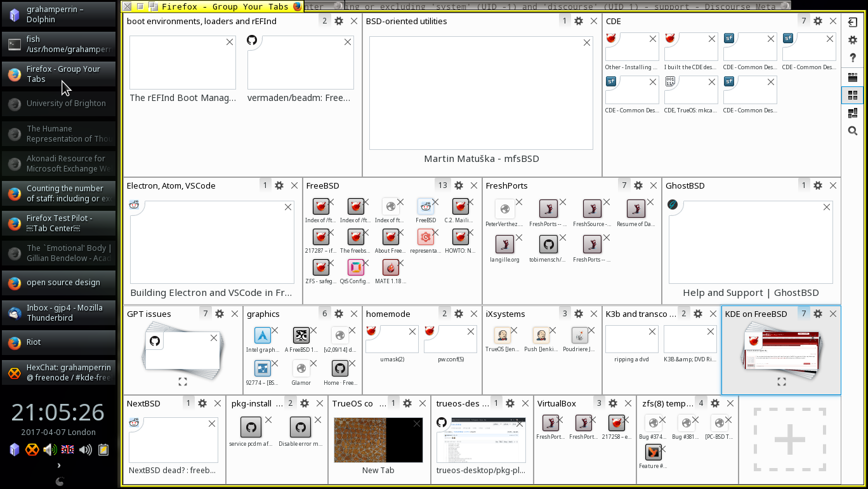Switch to the Riot window in the taskbar

tap(60, 342)
